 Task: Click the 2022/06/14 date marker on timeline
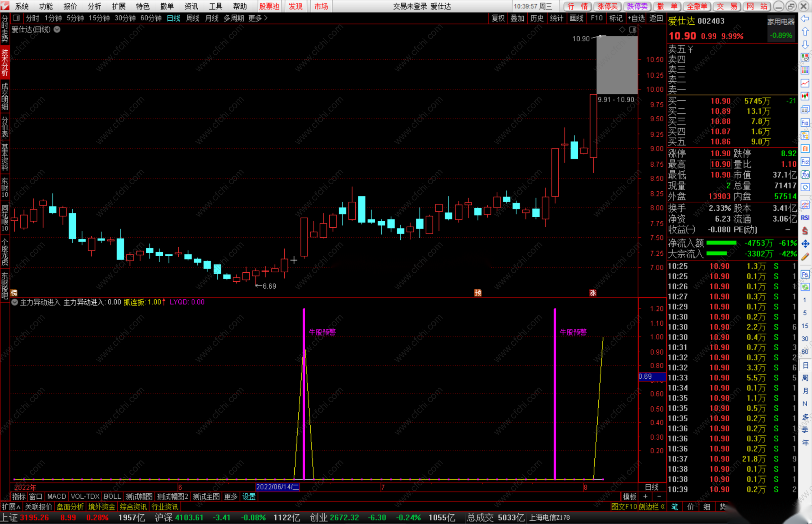[277, 487]
